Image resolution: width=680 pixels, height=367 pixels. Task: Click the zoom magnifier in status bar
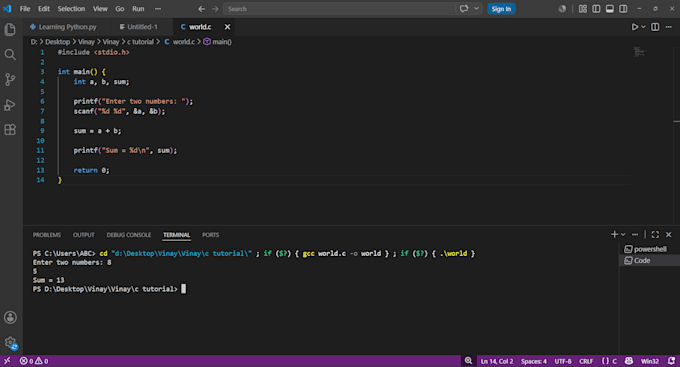coord(468,361)
